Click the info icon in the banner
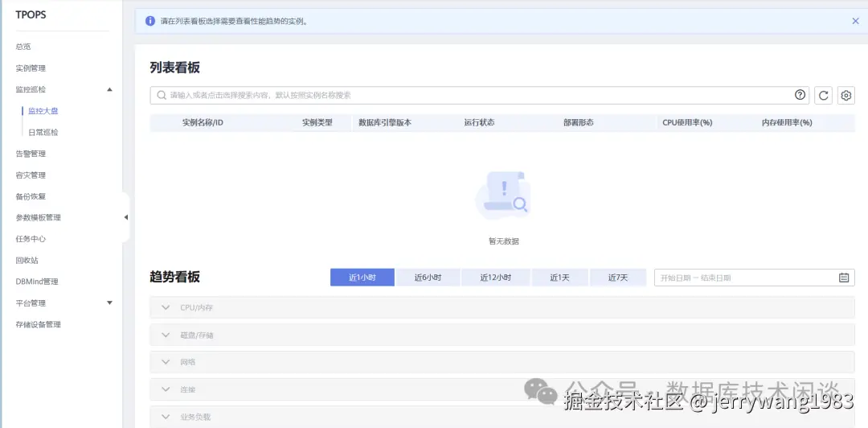This screenshot has height=428, width=868. tap(150, 21)
